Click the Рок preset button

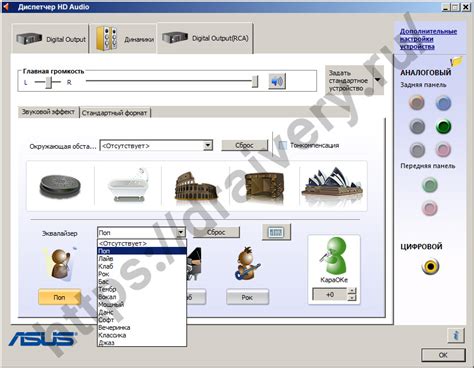coord(247,297)
